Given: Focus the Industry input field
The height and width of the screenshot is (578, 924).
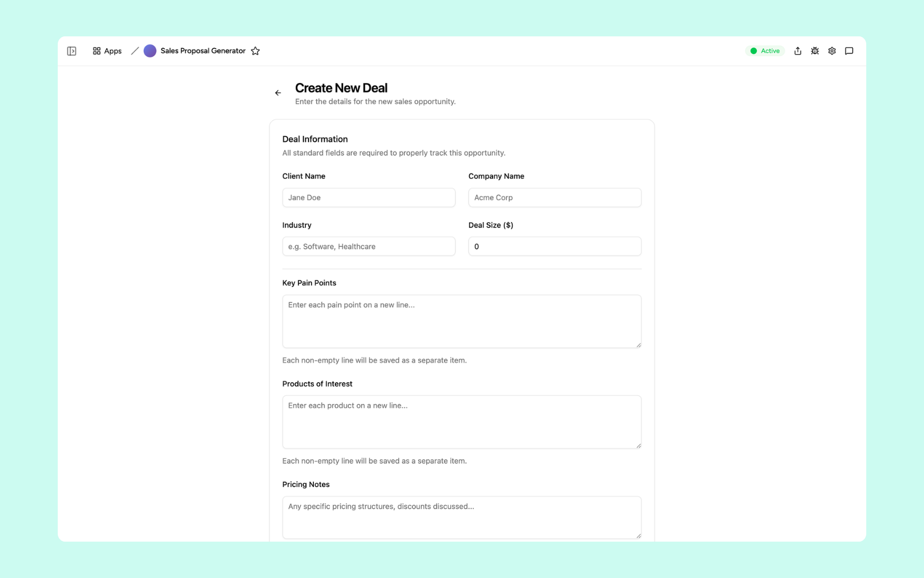Looking at the screenshot, I should pyautogui.click(x=369, y=246).
